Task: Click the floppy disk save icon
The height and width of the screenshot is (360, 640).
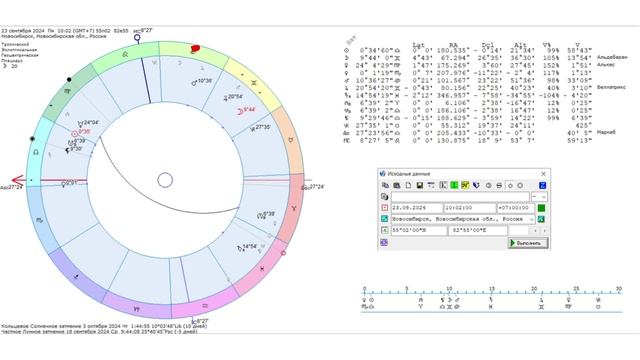Action: [420, 185]
